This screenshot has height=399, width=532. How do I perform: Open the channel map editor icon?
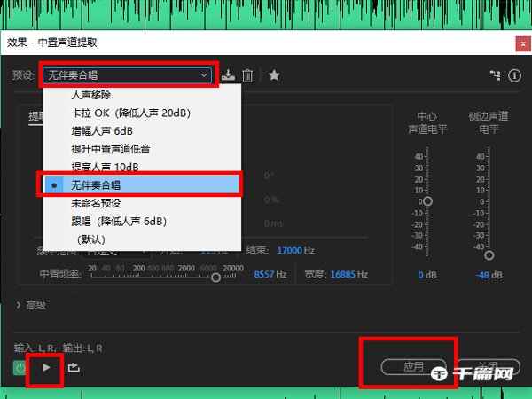(496, 75)
